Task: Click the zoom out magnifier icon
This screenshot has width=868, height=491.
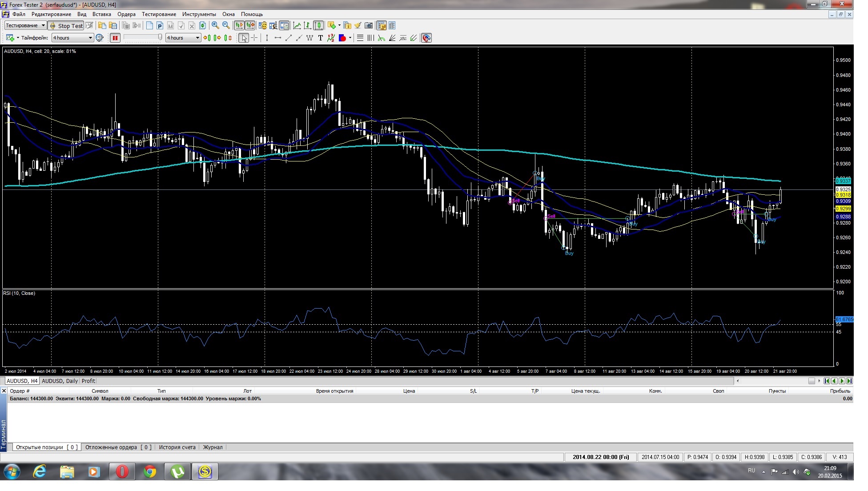Action: [x=226, y=25]
